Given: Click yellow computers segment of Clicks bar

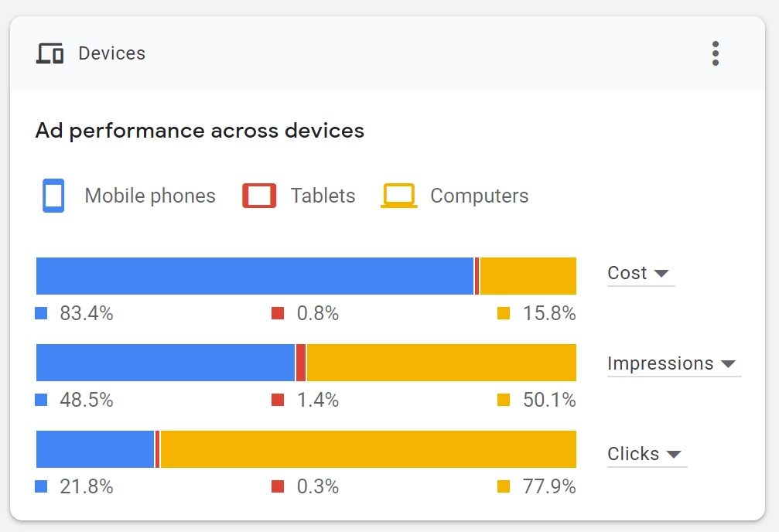Looking at the screenshot, I should click(367, 449).
